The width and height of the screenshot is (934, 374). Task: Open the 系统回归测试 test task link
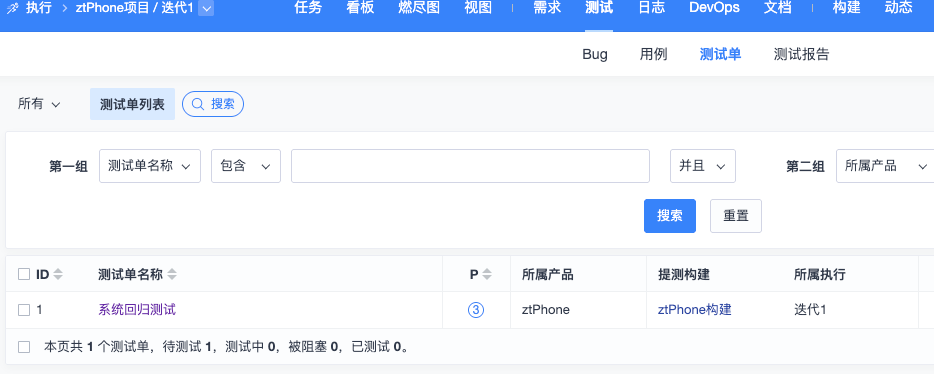[x=137, y=310]
